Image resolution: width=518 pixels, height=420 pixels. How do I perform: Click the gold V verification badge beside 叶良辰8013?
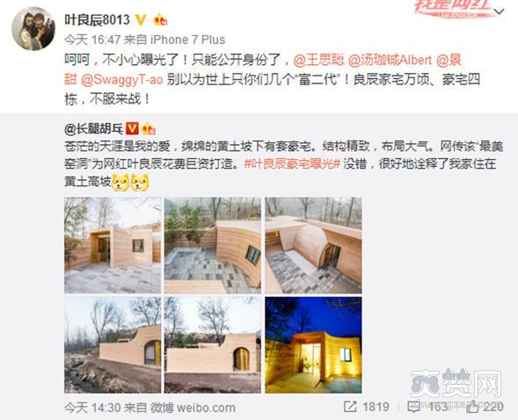(x=141, y=20)
